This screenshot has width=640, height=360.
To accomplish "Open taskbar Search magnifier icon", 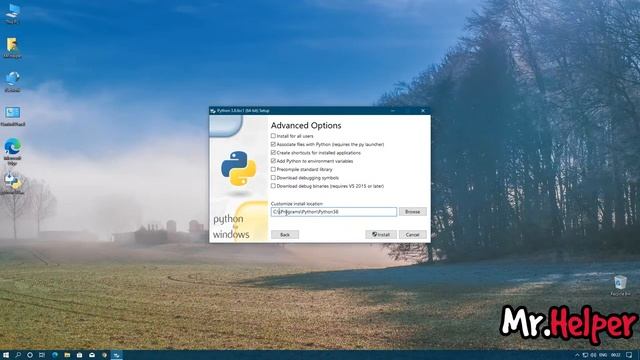I will click(18, 355).
